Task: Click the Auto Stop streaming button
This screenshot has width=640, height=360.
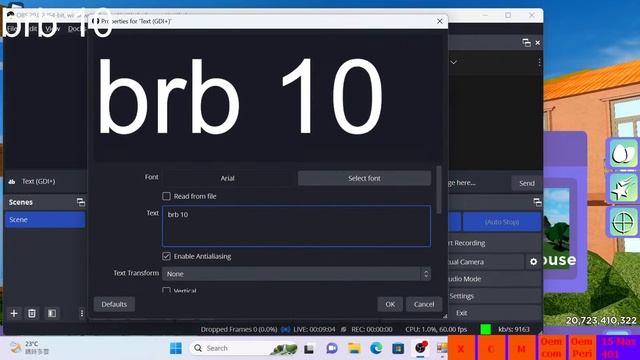Action: pyautogui.click(x=502, y=222)
